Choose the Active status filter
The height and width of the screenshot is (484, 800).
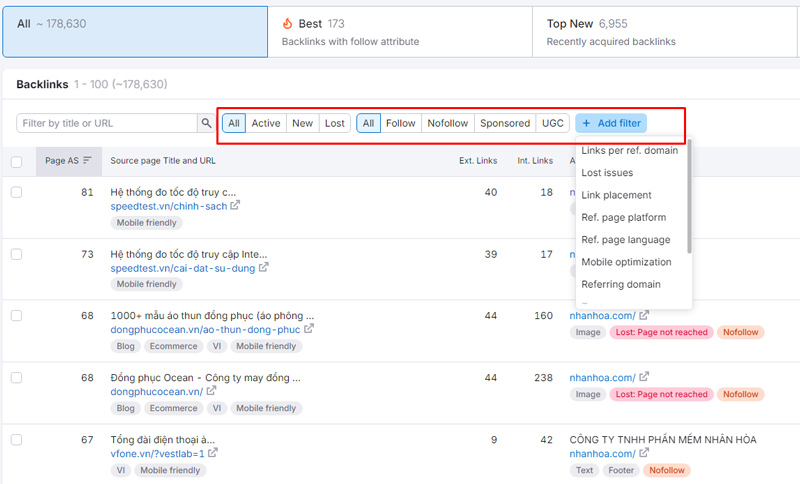pyautogui.click(x=266, y=123)
